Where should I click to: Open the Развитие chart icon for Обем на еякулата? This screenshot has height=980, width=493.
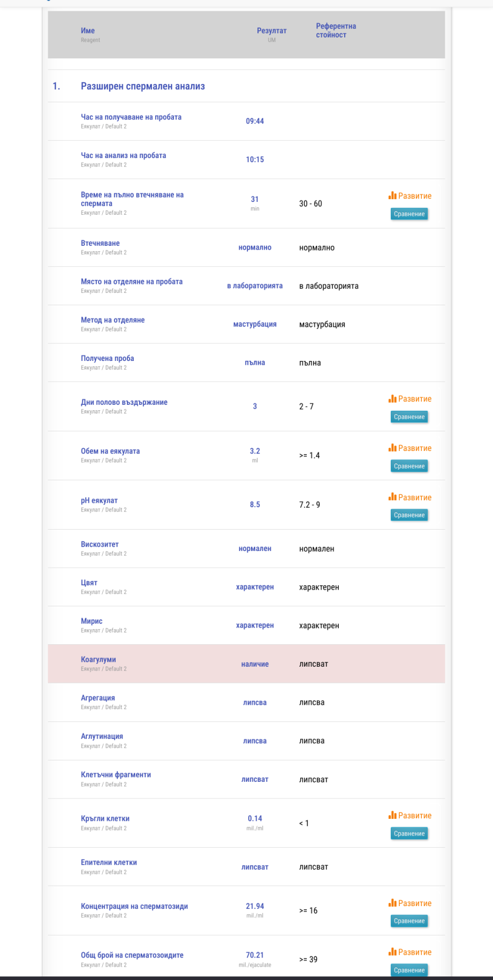tap(392, 448)
